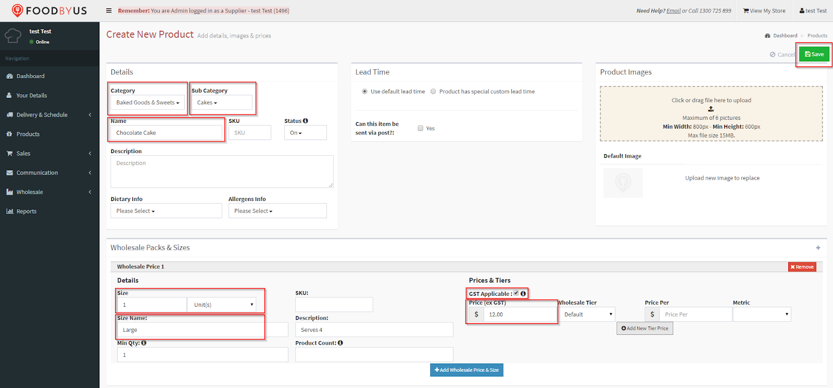Click the wholesale SKU field

(334, 305)
